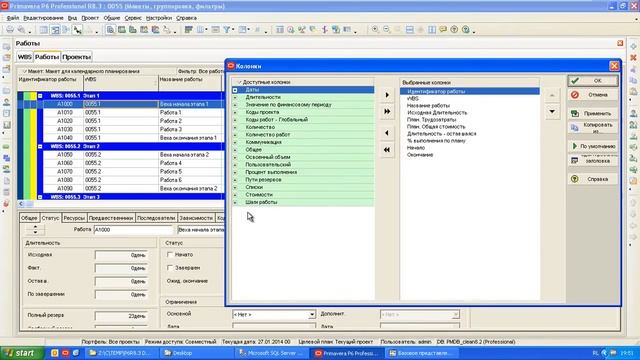Open the Filter funnel toolbar icon

pyautogui.click(x=227, y=30)
